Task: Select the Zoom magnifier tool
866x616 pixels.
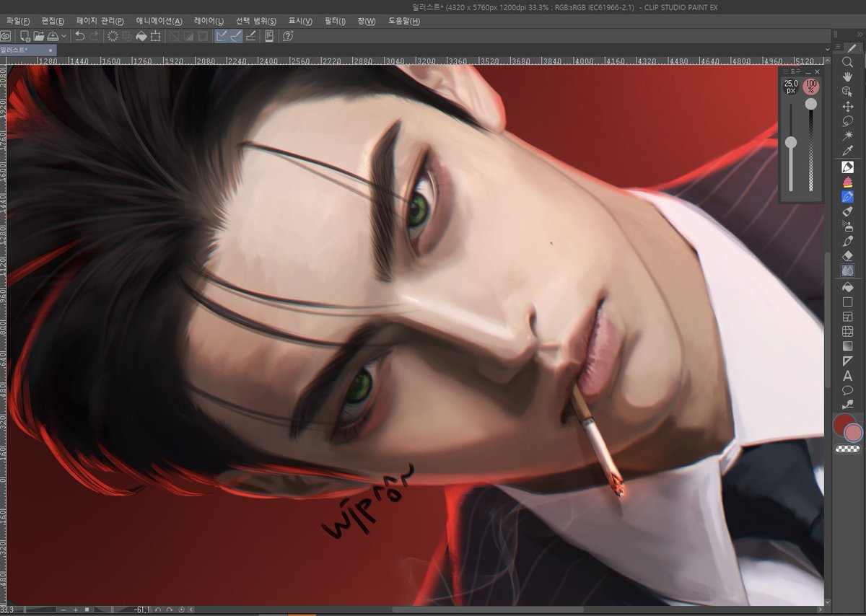Action: coord(848,63)
